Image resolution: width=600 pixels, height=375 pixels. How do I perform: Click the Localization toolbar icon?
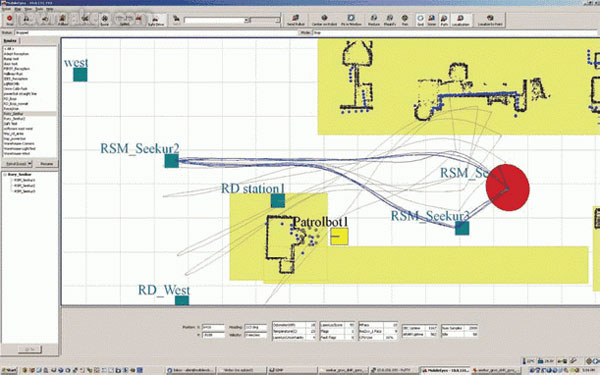(460, 20)
